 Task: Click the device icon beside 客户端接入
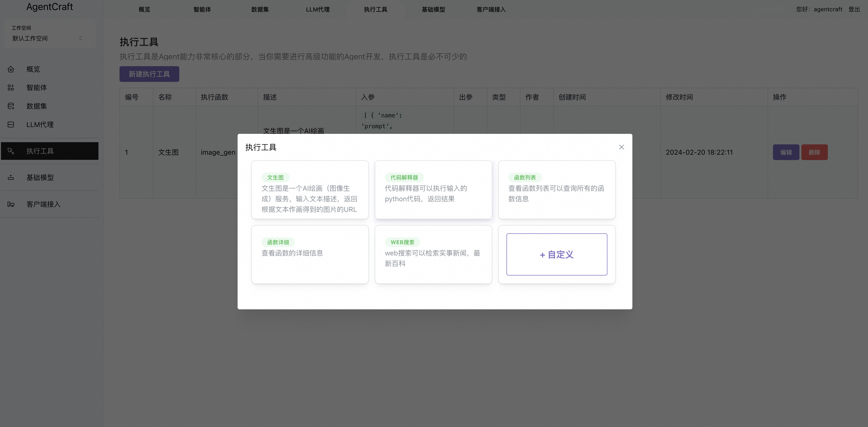pyautogui.click(x=11, y=204)
